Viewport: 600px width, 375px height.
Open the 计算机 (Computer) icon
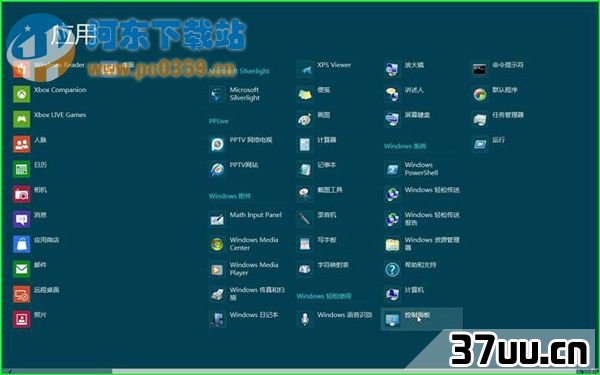(x=392, y=294)
